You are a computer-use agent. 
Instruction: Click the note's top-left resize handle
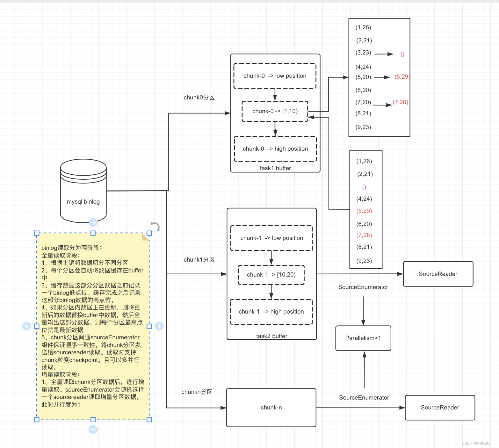[37, 233]
